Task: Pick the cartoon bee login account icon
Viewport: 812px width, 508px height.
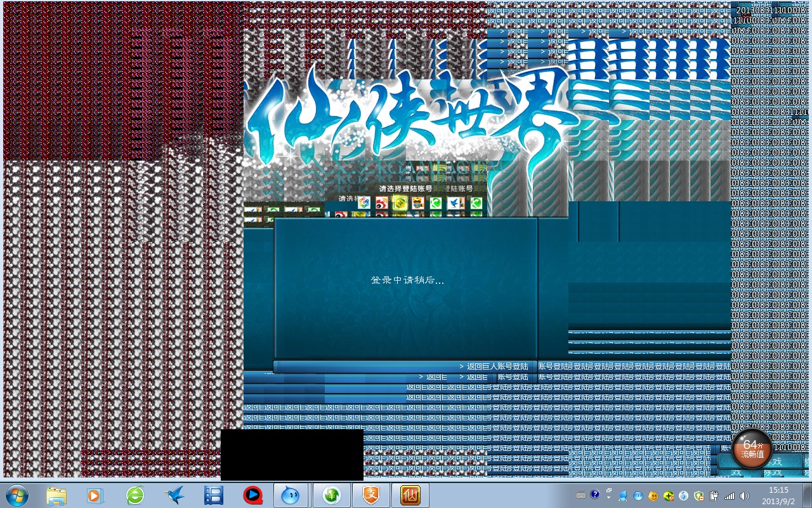Action: click(x=417, y=203)
